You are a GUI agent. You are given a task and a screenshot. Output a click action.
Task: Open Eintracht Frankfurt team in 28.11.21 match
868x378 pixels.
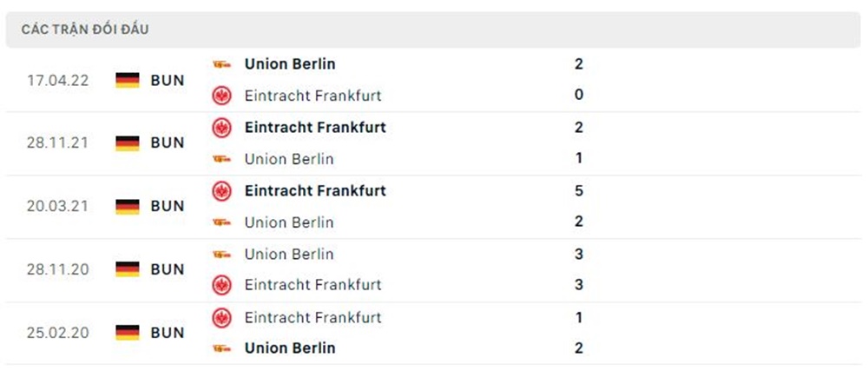[x=315, y=127]
